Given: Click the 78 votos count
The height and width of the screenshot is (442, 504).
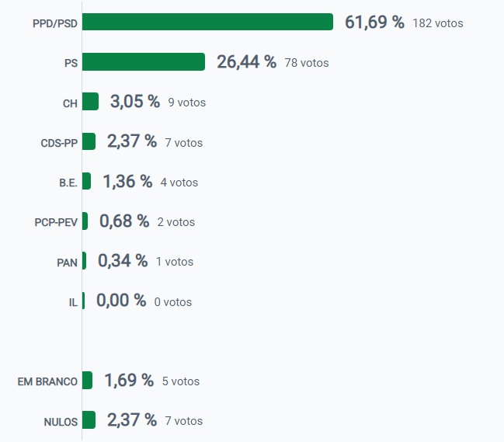Looking at the screenshot, I should [305, 63].
